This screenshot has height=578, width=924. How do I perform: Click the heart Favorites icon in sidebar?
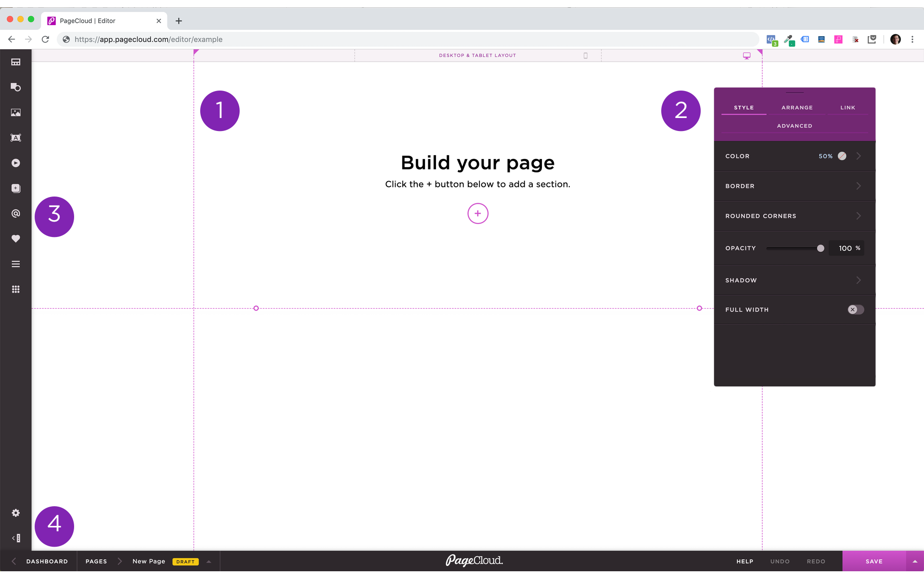click(16, 239)
